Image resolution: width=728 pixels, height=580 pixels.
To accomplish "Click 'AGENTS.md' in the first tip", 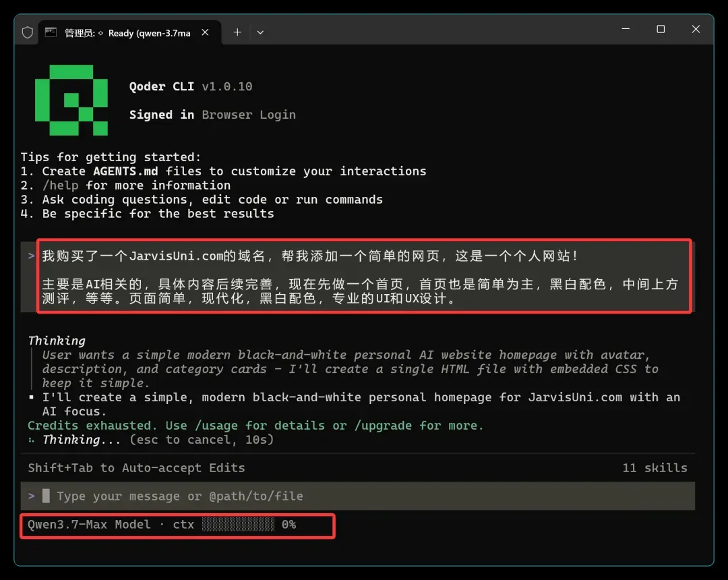I will [125, 171].
